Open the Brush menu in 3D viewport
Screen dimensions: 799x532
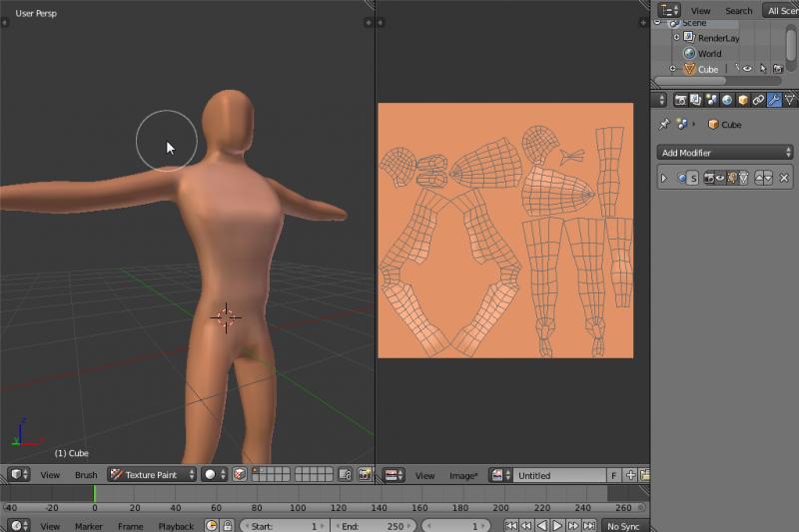pyautogui.click(x=86, y=475)
